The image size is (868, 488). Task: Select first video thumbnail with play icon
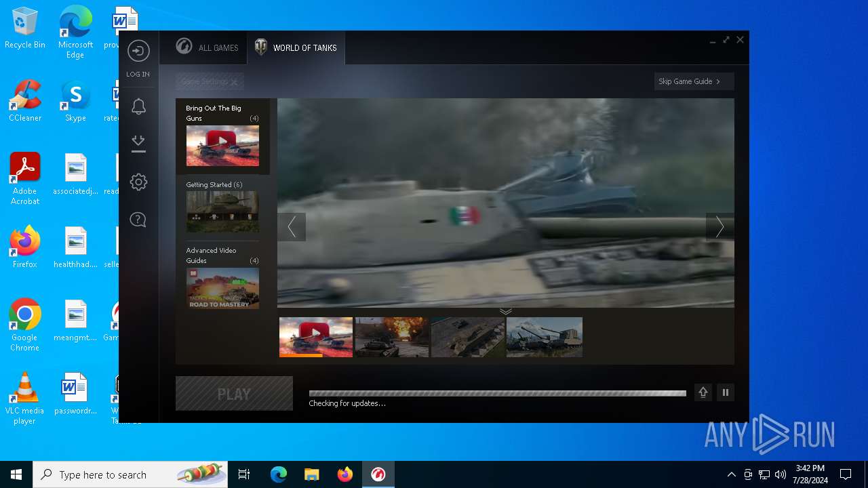tap(316, 337)
